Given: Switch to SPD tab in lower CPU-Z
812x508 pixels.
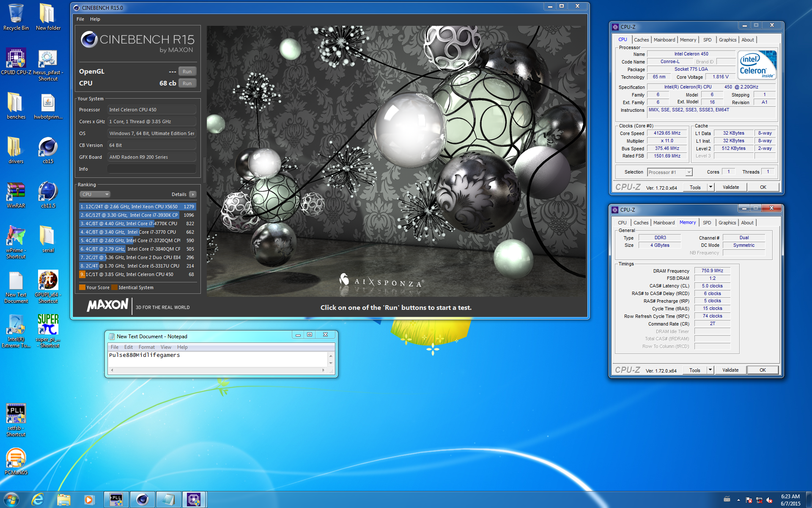Looking at the screenshot, I should (707, 223).
